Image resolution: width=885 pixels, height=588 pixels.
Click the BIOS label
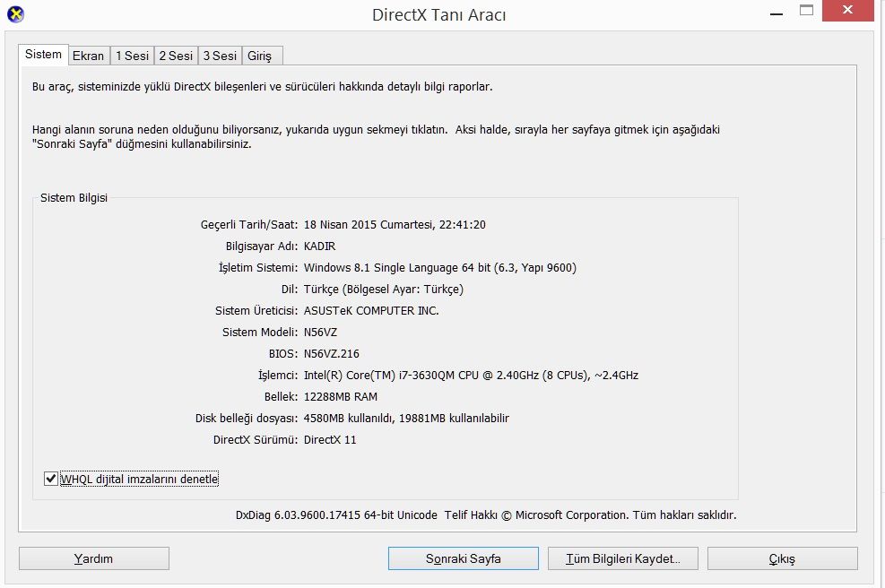point(283,354)
